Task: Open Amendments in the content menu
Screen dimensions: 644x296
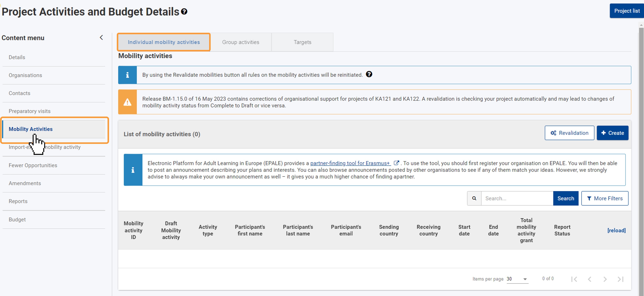Action: [54, 183]
